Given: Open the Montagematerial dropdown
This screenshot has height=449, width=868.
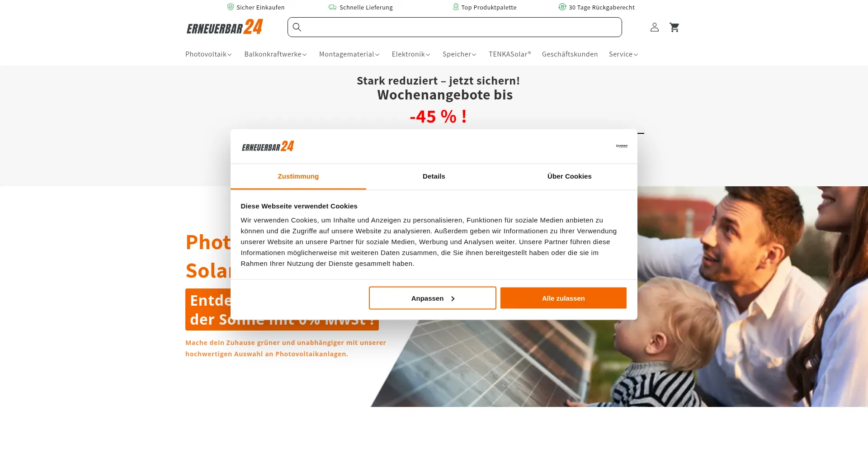Looking at the screenshot, I should coord(349,54).
